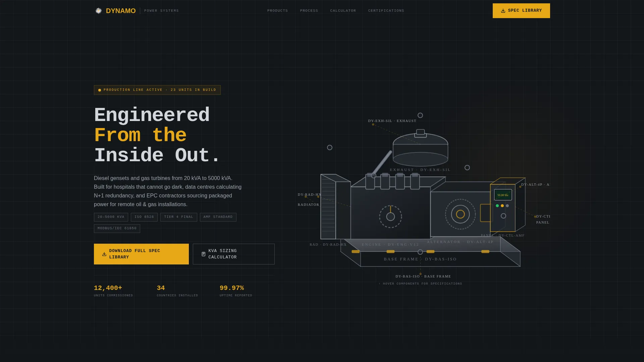Viewport: 644px width, 362px height.
Task: Click the alternator rotor amber ring
Action: coord(460,214)
